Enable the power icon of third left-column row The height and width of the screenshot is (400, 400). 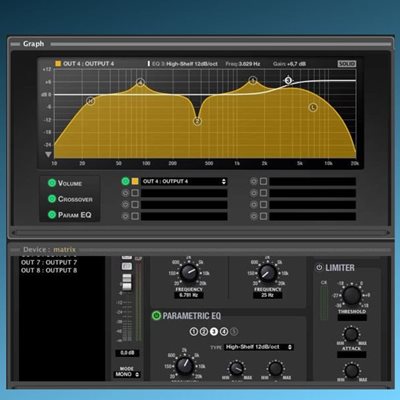click(125, 205)
